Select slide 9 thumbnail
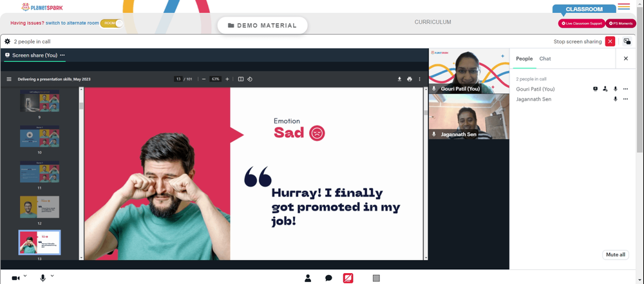 tap(39, 101)
